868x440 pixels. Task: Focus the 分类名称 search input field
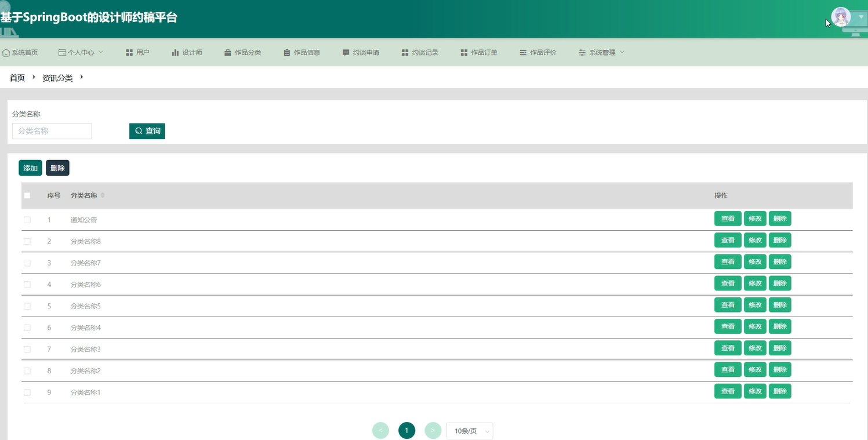click(x=52, y=131)
